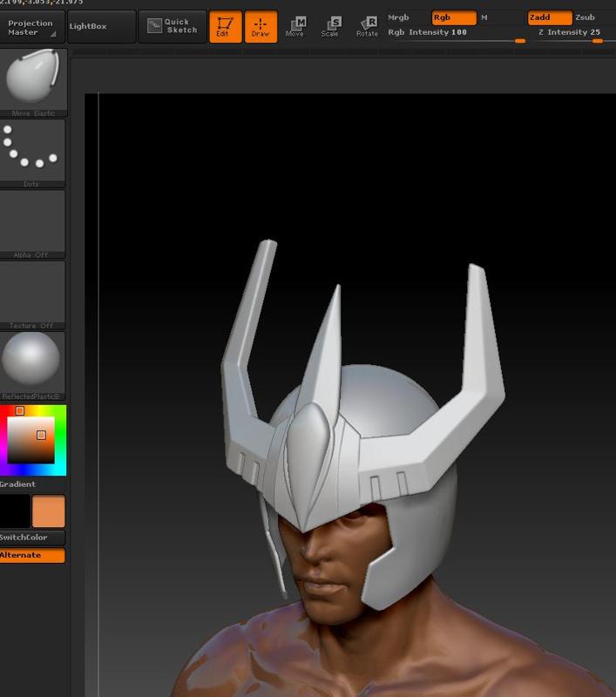This screenshot has height=697, width=616.
Task: Toggle Rgb painting mode
Action: 454,17
